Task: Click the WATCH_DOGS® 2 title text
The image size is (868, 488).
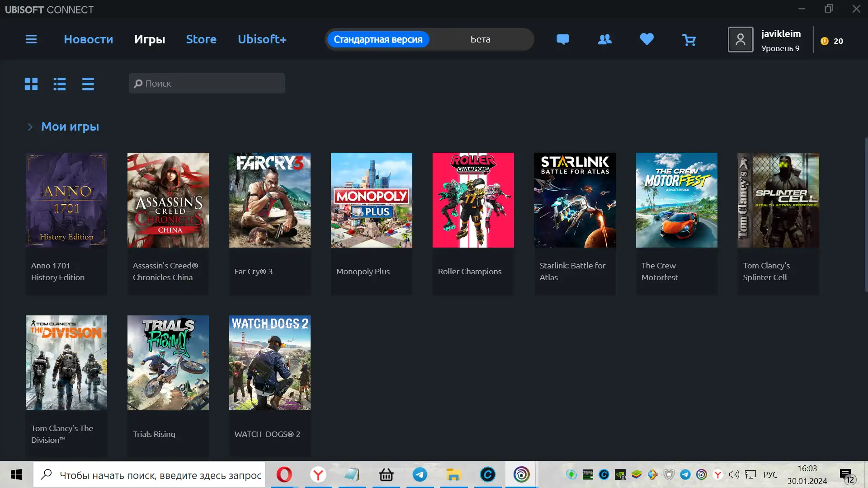Action: (x=267, y=434)
